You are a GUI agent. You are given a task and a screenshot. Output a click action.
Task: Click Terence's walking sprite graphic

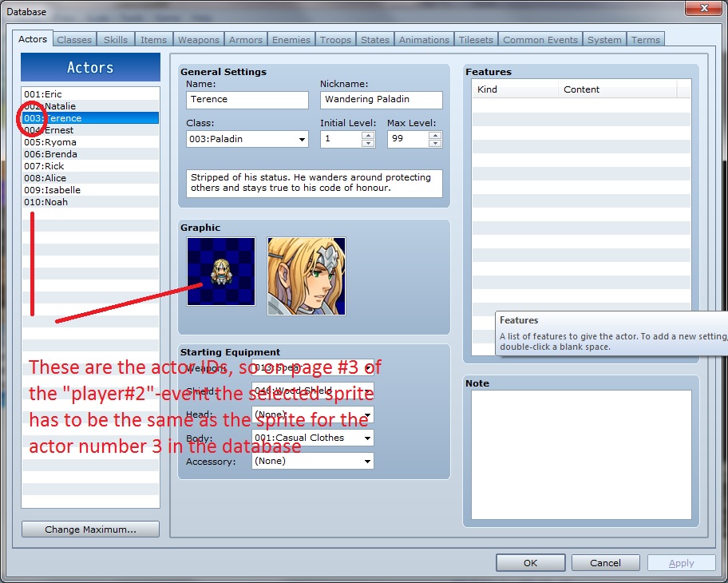click(x=221, y=271)
